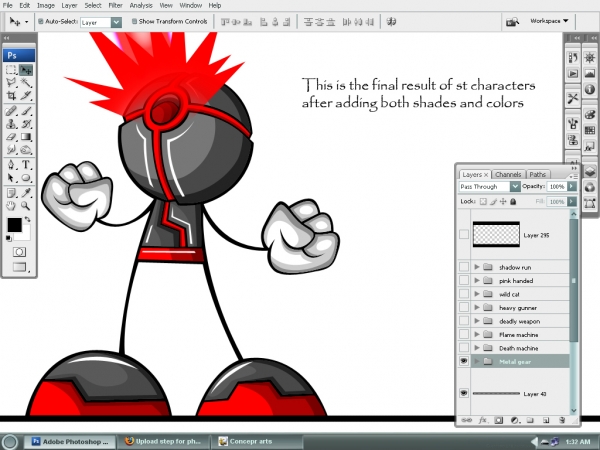Open the foreground color picker
This screenshot has height=450, width=600.
14,225
